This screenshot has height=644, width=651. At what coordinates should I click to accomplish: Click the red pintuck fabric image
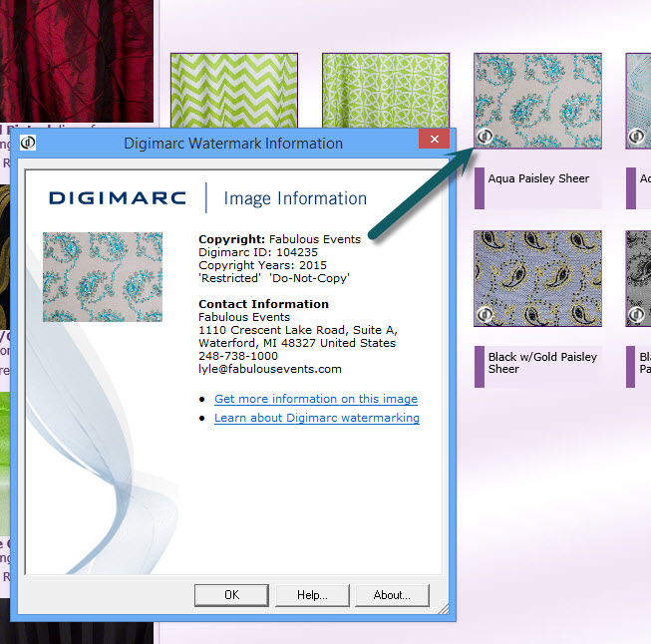(x=77, y=61)
